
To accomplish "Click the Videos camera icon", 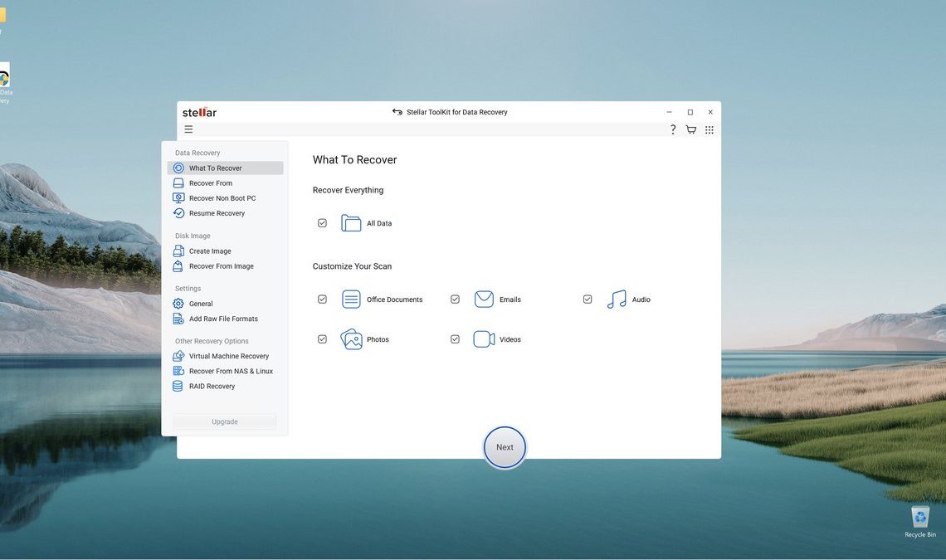I will point(484,339).
